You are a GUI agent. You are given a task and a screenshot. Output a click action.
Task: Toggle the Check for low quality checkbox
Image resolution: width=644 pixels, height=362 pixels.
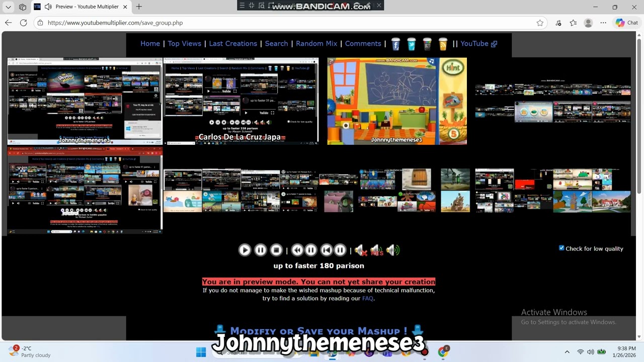tap(561, 248)
